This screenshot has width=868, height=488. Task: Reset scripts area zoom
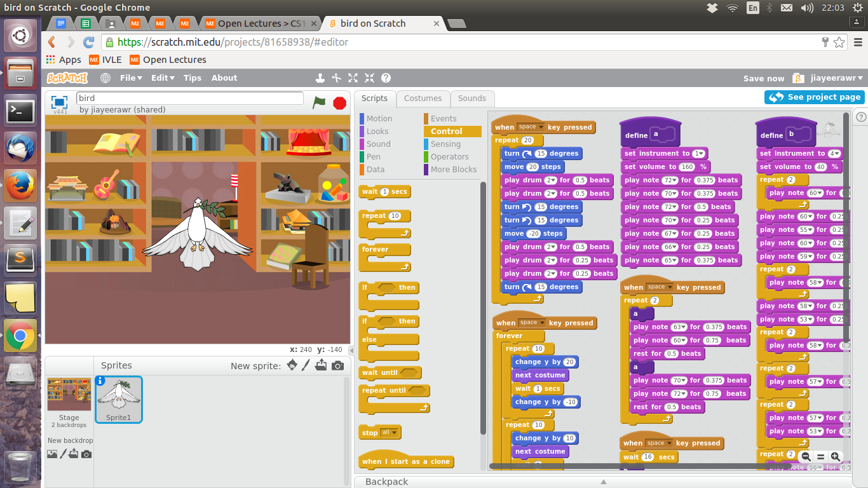click(x=820, y=456)
